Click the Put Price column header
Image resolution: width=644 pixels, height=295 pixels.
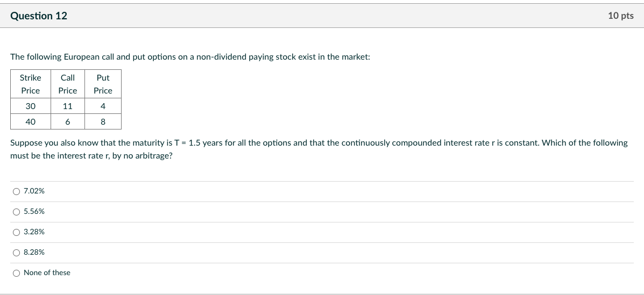coord(103,84)
